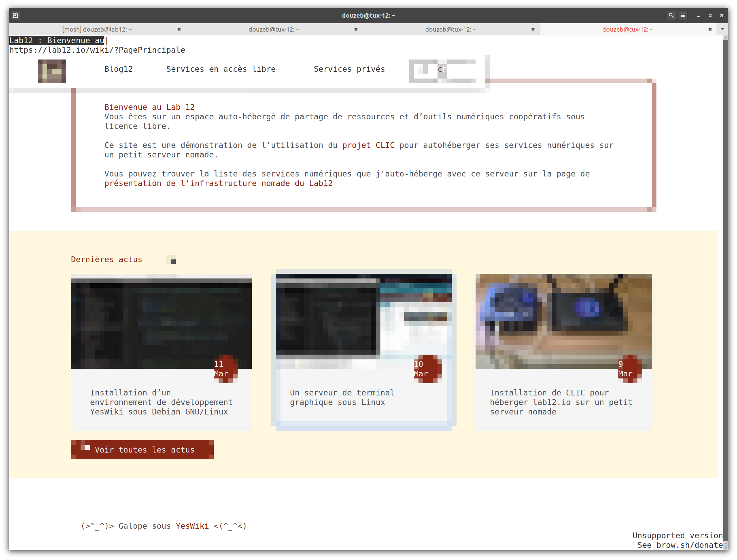Close the [mosh] douzeb@lab12 tab
Screen dimensions: 737x560
click(179, 30)
